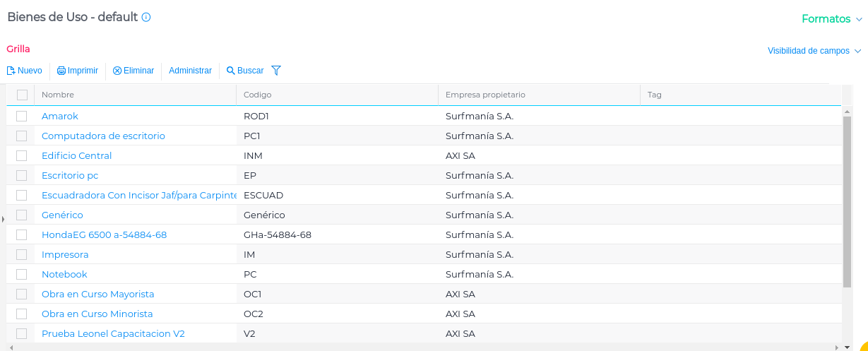Image resolution: width=868 pixels, height=351 pixels.
Task: Click the Imprimir printer icon
Action: 61,71
